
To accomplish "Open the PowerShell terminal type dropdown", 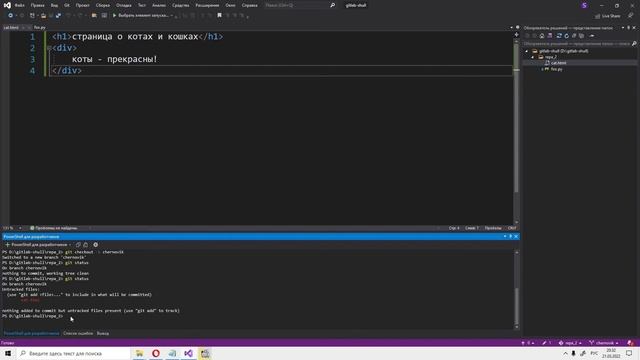I will click(70, 245).
